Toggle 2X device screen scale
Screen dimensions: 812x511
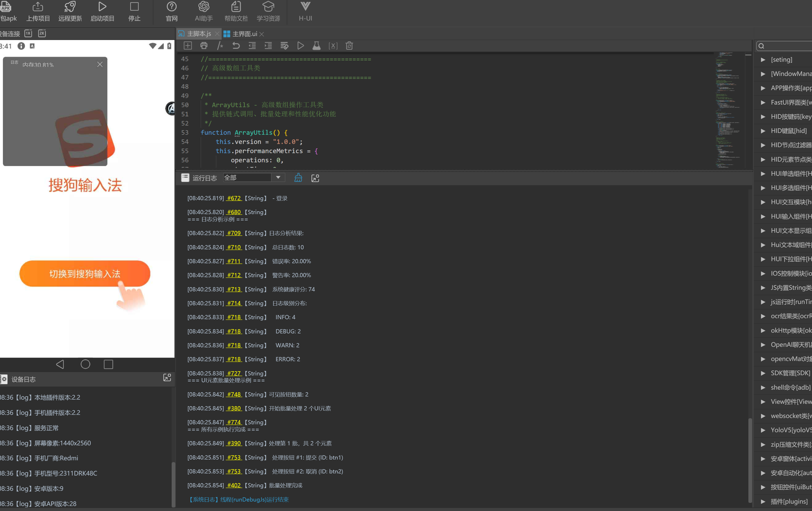[42, 33]
